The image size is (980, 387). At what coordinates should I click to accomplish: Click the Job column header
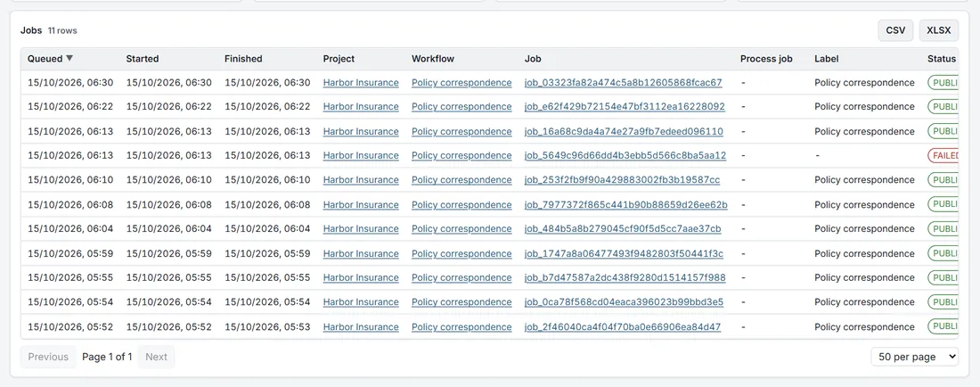[533, 59]
